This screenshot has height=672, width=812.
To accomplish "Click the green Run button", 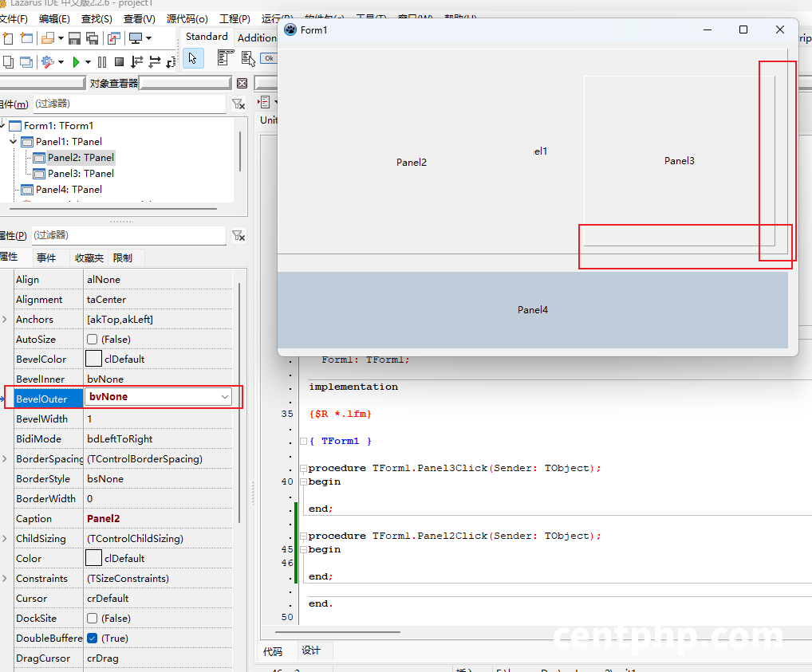I will click(76, 62).
